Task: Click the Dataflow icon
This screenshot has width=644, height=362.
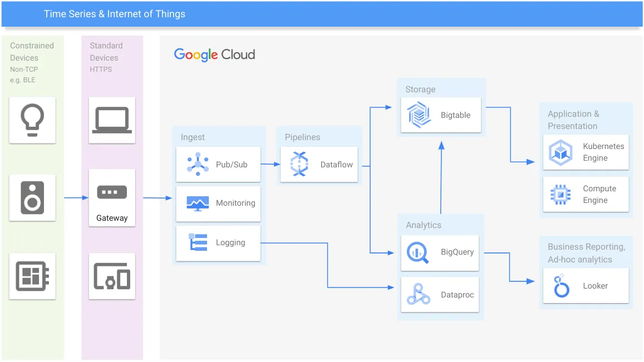Action: click(299, 164)
